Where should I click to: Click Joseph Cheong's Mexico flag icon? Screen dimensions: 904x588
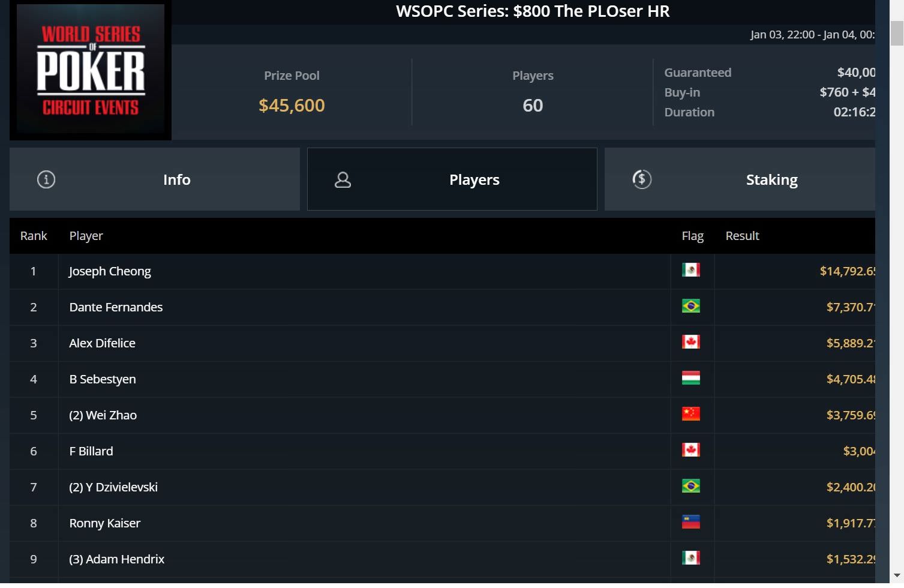[x=691, y=270]
